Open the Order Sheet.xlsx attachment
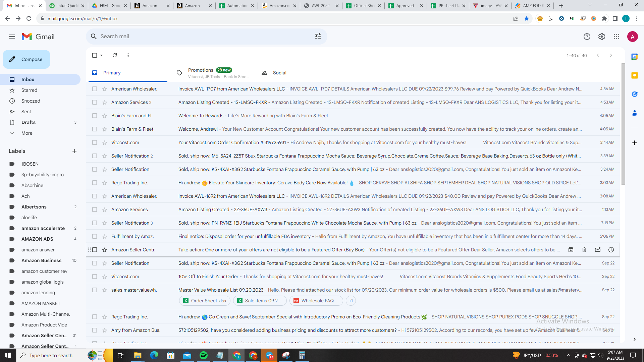This screenshot has height=362, width=644. click(205, 301)
